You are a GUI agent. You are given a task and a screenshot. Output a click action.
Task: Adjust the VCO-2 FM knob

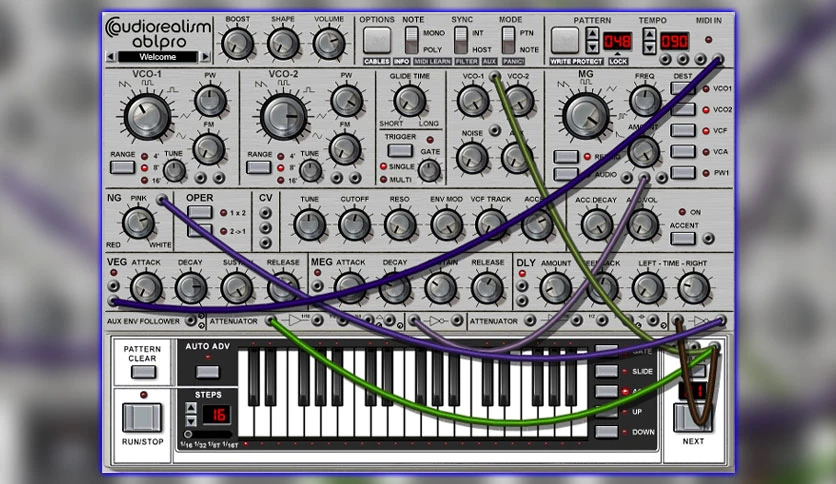pos(345,149)
